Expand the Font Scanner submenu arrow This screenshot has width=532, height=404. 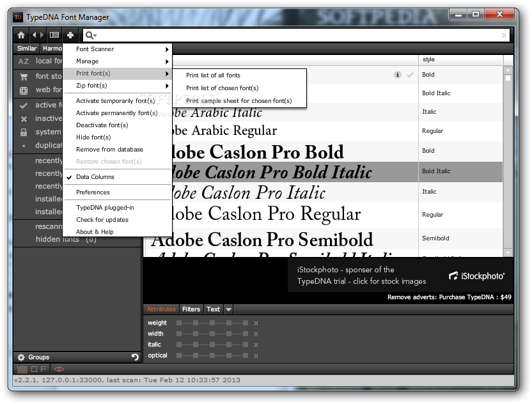tap(167, 49)
